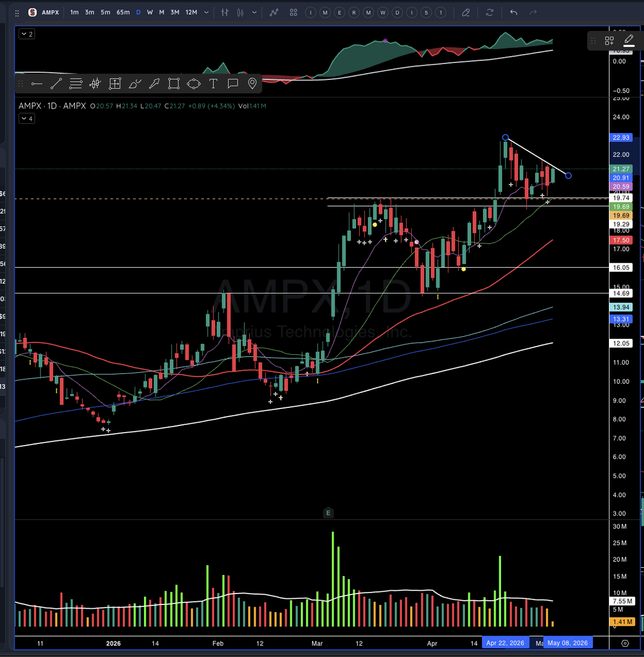
Task: Click the floating panel grid-plus icon
Action: [x=610, y=41]
